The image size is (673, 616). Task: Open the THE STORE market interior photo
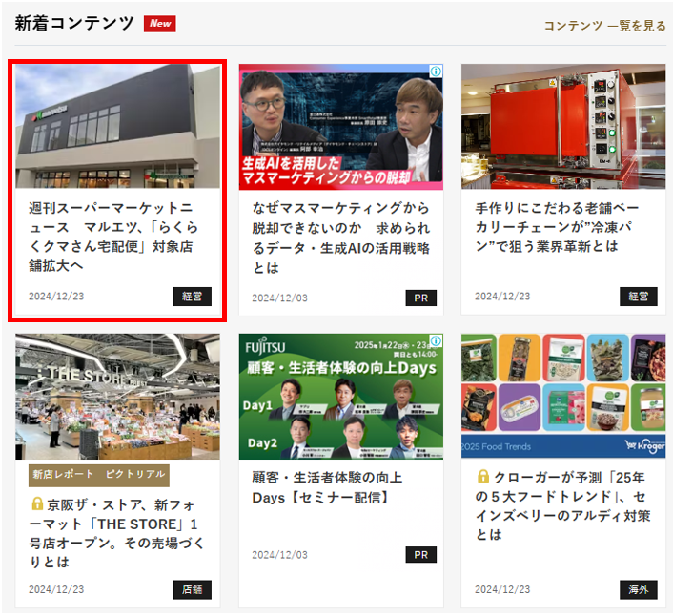coord(117,396)
